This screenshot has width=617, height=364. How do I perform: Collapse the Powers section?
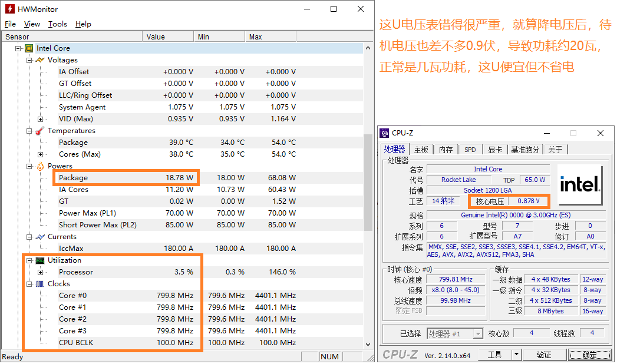(x=29, y=166)
